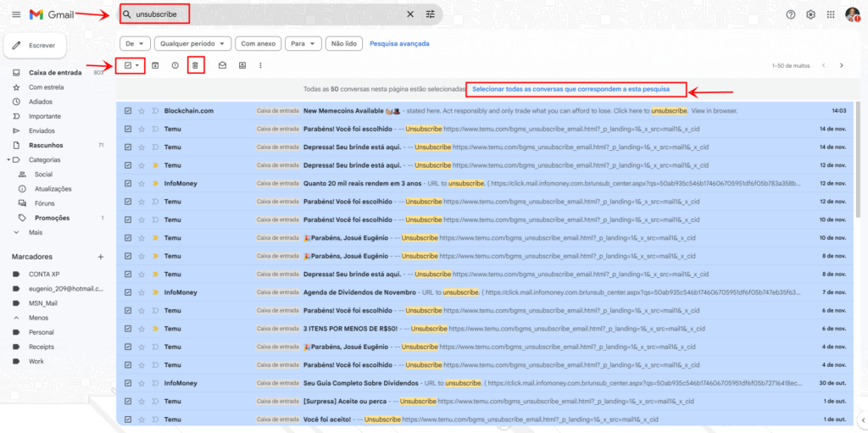868x433 pixels.
Task: Select all conversations matching this search
Action: coord(571,89)
